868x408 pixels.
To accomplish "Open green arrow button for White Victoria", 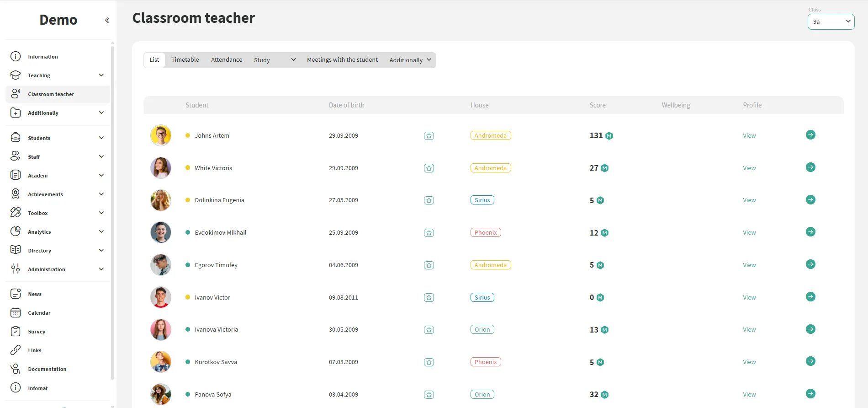I will tap(810, 167).
